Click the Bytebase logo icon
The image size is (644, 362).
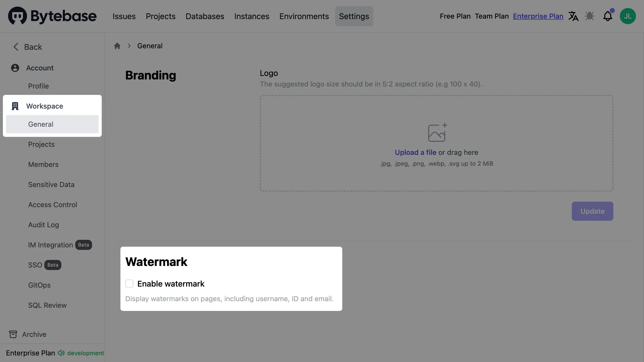click(x=17, y=16)
